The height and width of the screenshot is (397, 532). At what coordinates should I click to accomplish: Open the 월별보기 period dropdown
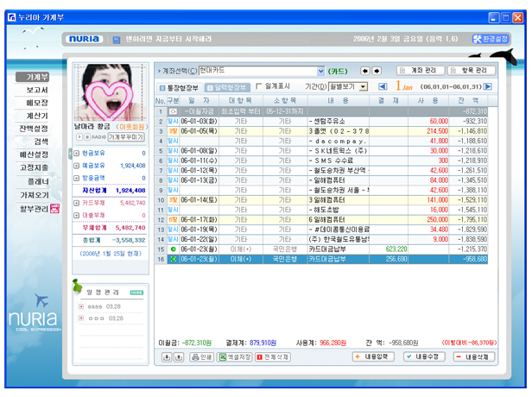click(x=362, y=87)
